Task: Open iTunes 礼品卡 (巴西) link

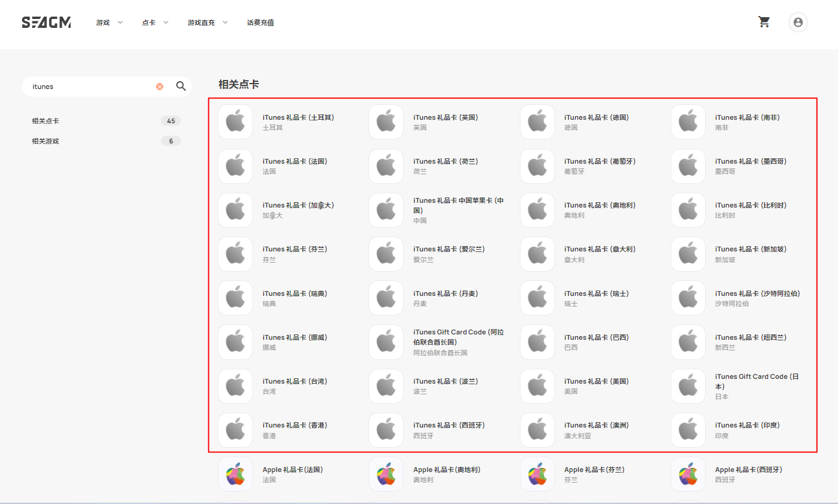Action: click(596, 337)
